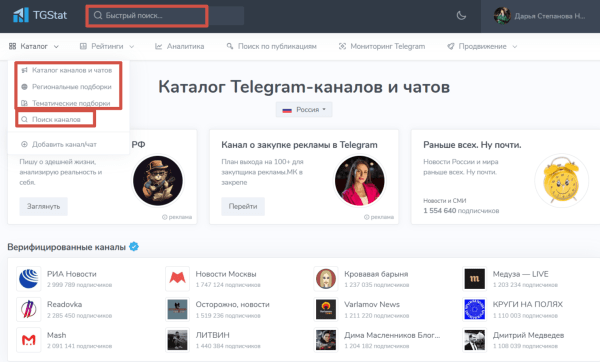The image size is (600, 362).
Task: Click the Перейти button
Action: (x=243, y=207)
